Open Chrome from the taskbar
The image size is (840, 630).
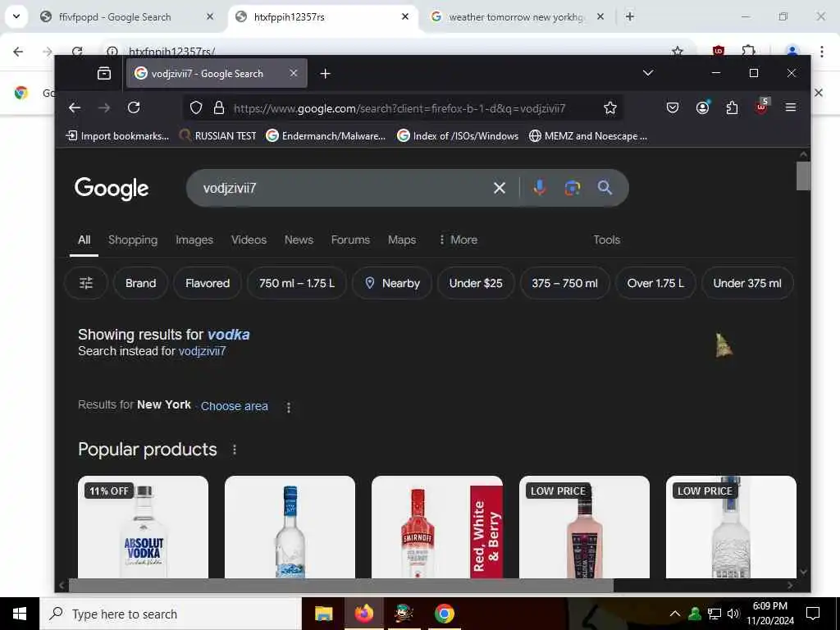pyautogui.click(x=444, y=614)
